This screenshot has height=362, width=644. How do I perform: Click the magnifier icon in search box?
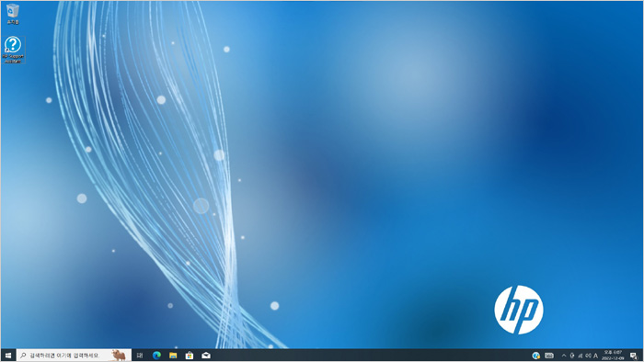23,356
